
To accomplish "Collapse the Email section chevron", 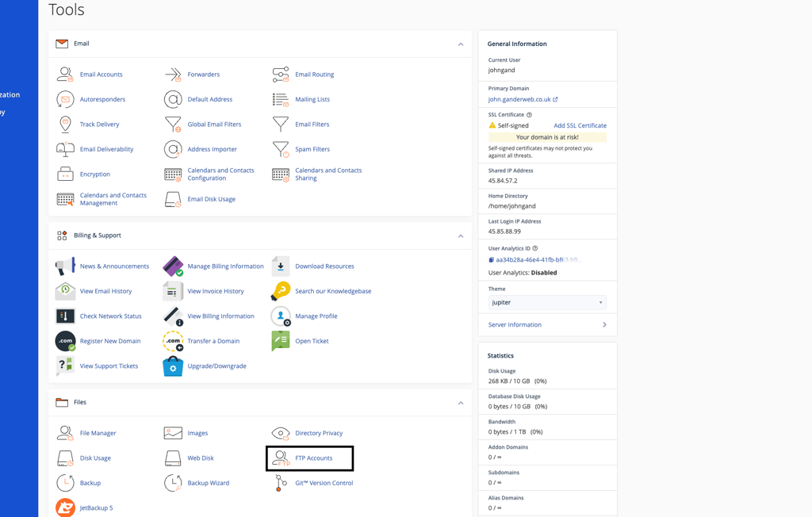I will click(x=461, y=44).
